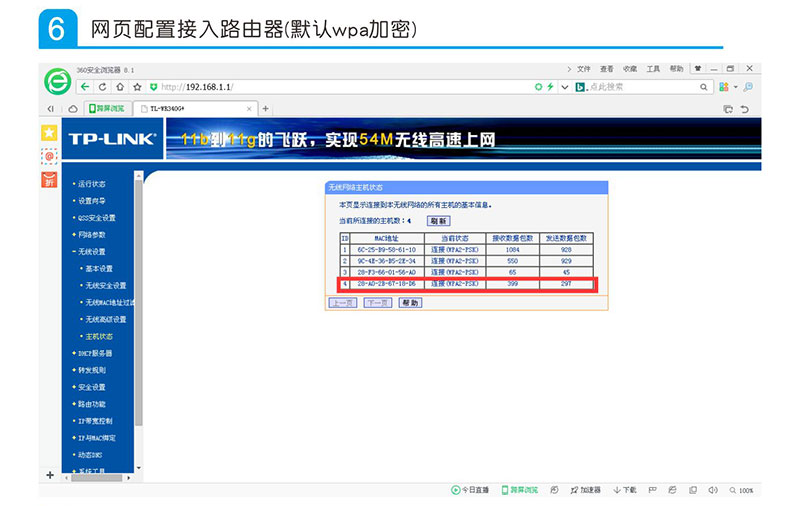Click the sidebar collapse icon left of tabs

click(50, 109)
